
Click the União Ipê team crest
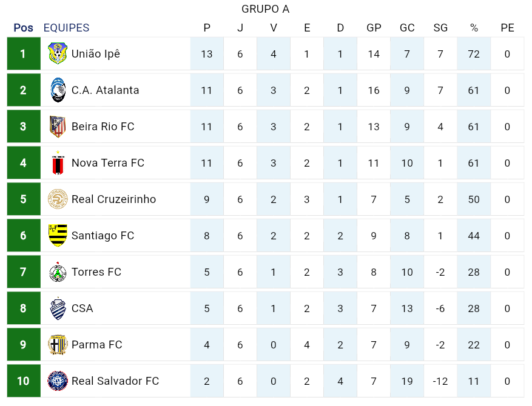click(58, 54)
